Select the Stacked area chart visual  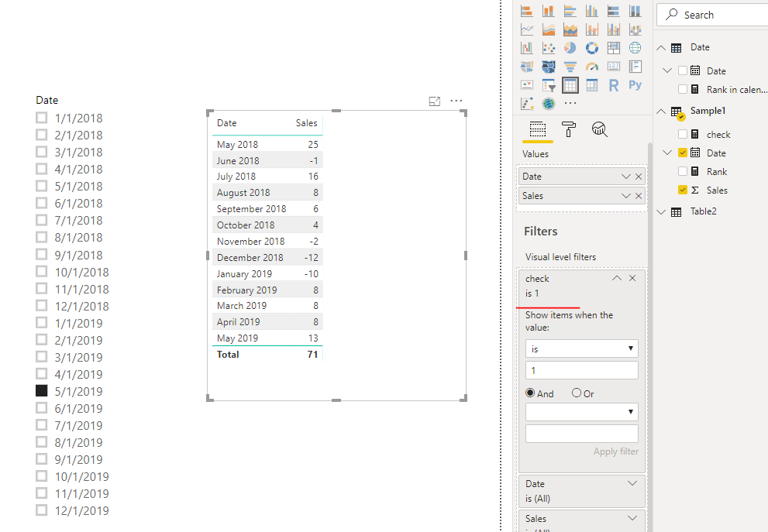click(x=570, y=30)
